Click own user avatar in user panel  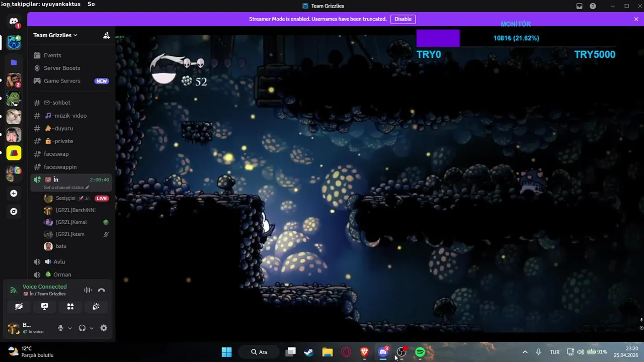13,328
